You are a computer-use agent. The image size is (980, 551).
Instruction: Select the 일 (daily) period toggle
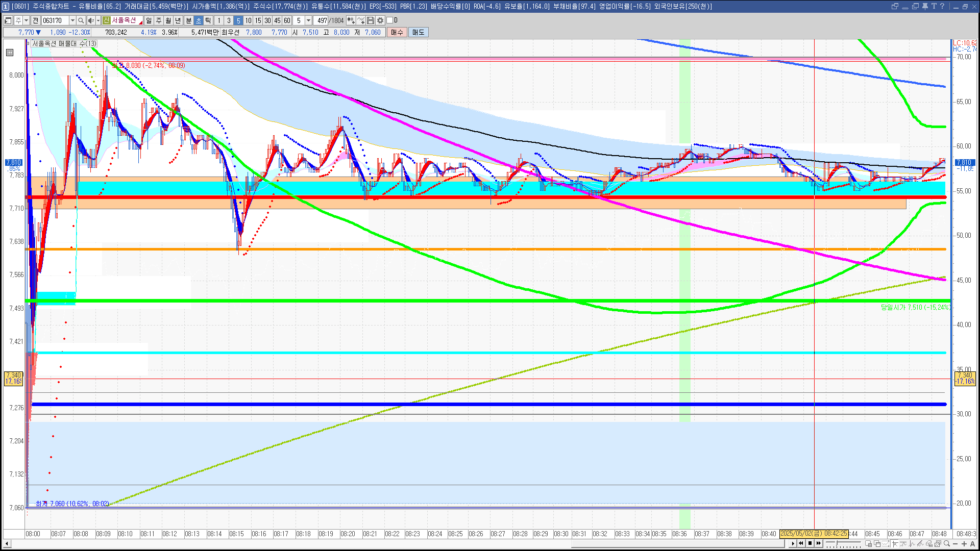point(149,20)
